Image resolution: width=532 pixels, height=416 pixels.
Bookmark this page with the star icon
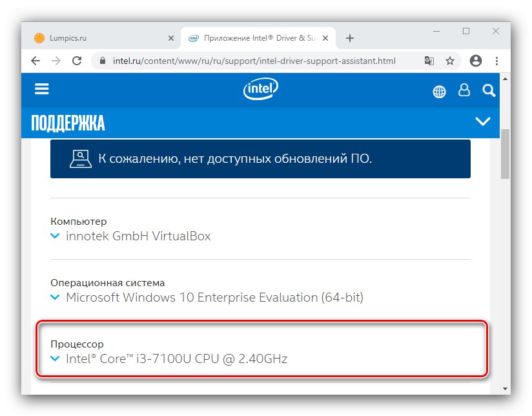point(450,61)
